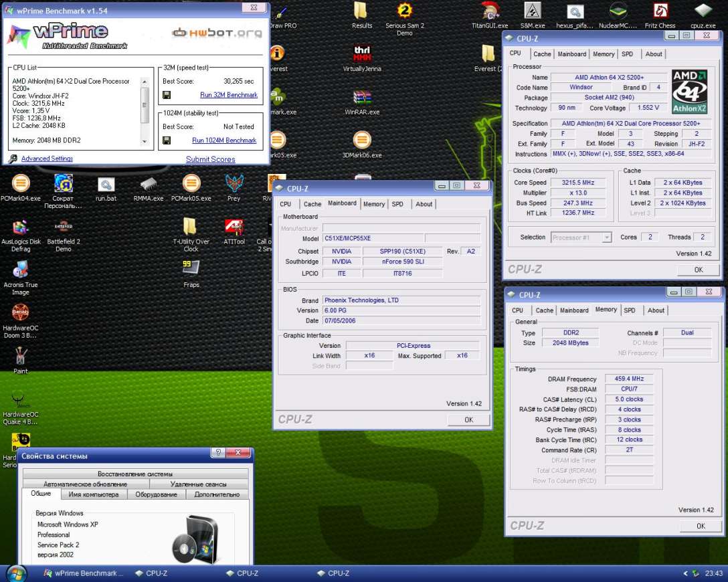This screenshot has height=582, width=728.
Task: Click the help button in Свойства системы
Action: [x=217, y=452]
